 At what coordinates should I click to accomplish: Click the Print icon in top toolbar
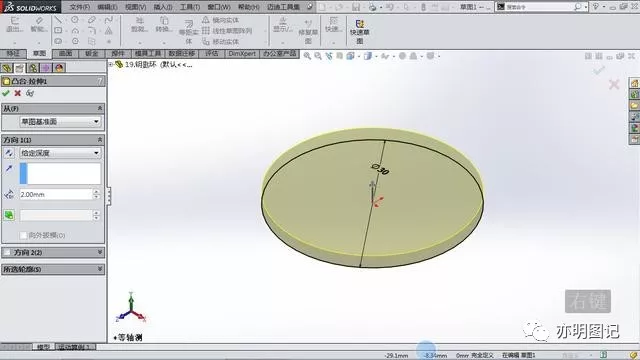(x=372, y=7)
